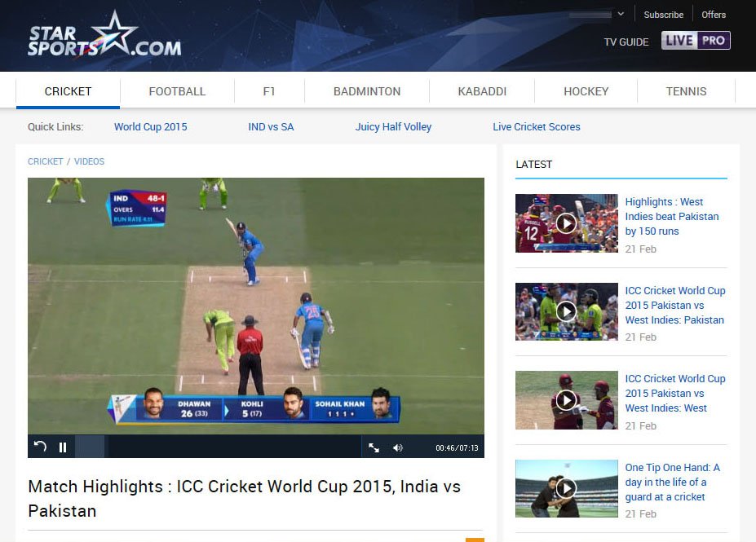Play the Pakistan vs West Indies: West thumbnail
This screenshot has height=542, width=756.
pos(567,400)
